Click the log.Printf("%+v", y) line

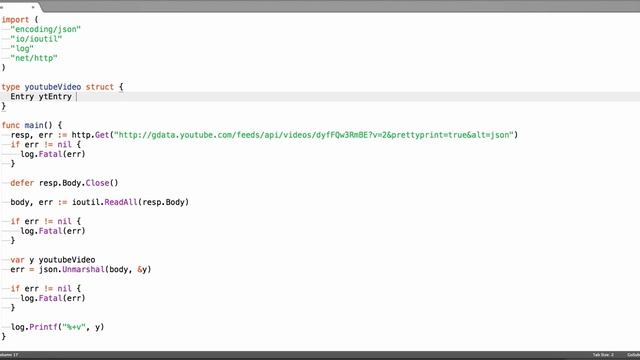click(57, 327)
